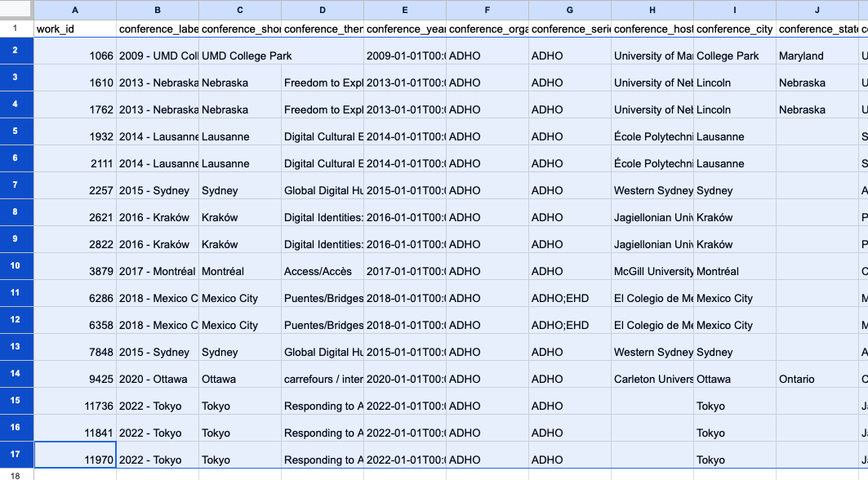868x480 pixels.
Task: Select column A header
Action: coord(75,10)
